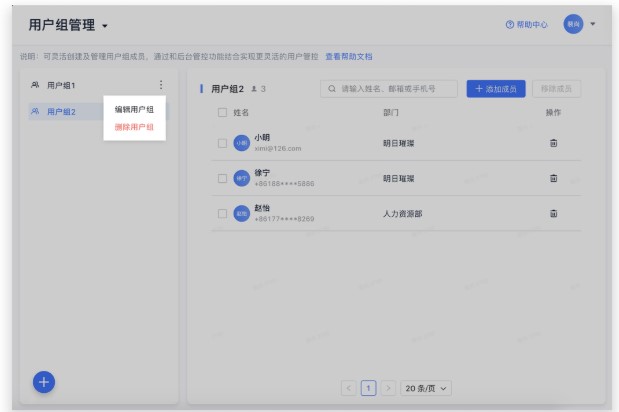This screenshot has height=412, width=619.
Task: Click the three-dot menu beside 用户组1
Action: (x=161, y=85)
